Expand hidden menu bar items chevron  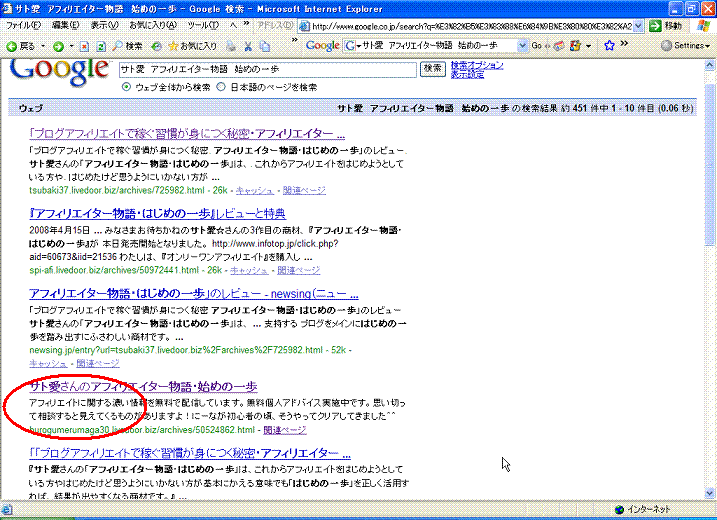pos(246,24)
